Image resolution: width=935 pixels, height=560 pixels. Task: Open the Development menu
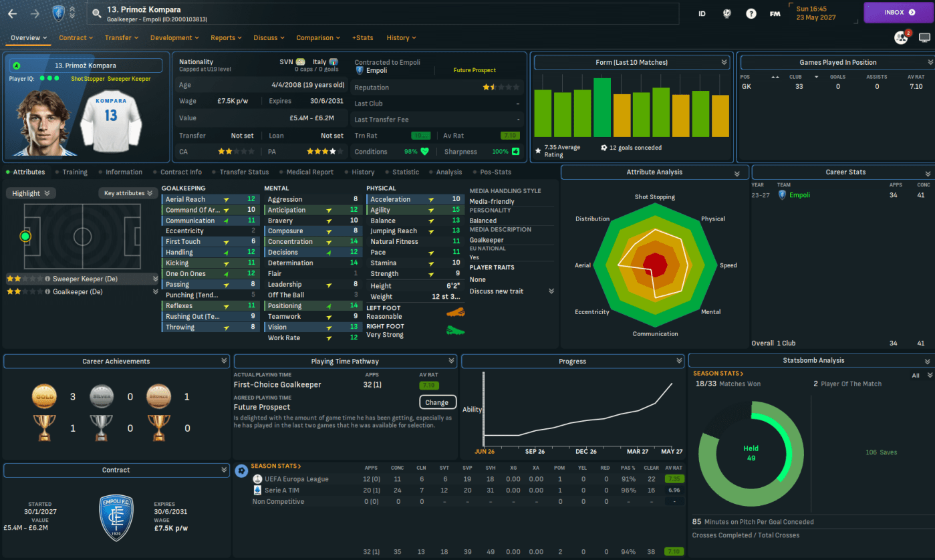click(x=174, y=37)
